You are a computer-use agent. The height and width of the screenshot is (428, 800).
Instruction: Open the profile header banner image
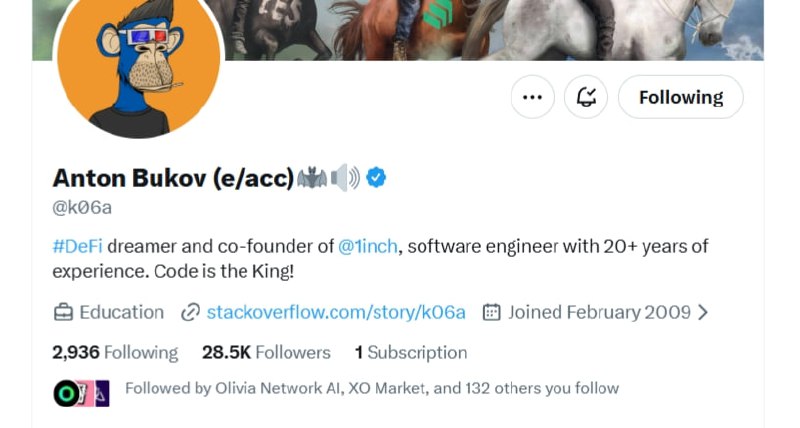pyautogui.click(x=398, y=30)
